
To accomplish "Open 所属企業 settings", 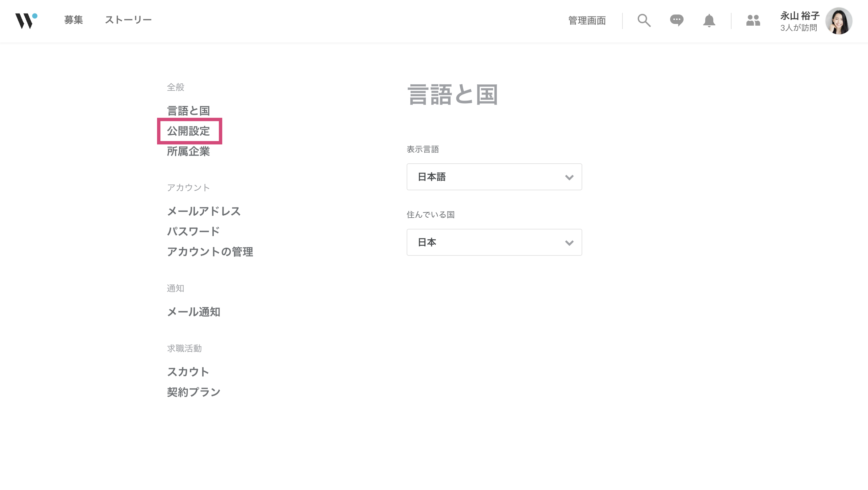I will pos(188,151).
